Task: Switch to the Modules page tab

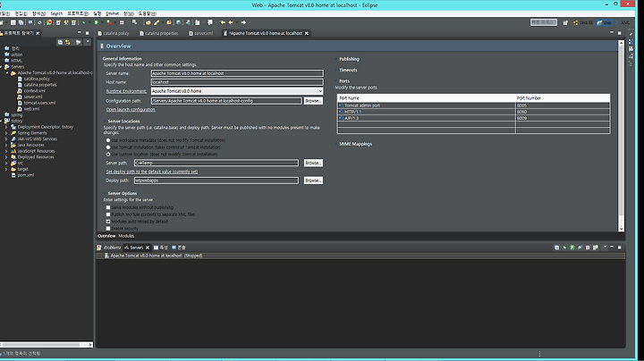Action: [x=126, y=236]
